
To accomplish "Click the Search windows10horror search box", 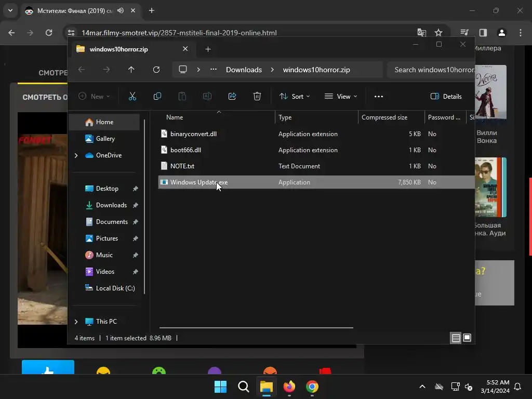I will point(431,70).
